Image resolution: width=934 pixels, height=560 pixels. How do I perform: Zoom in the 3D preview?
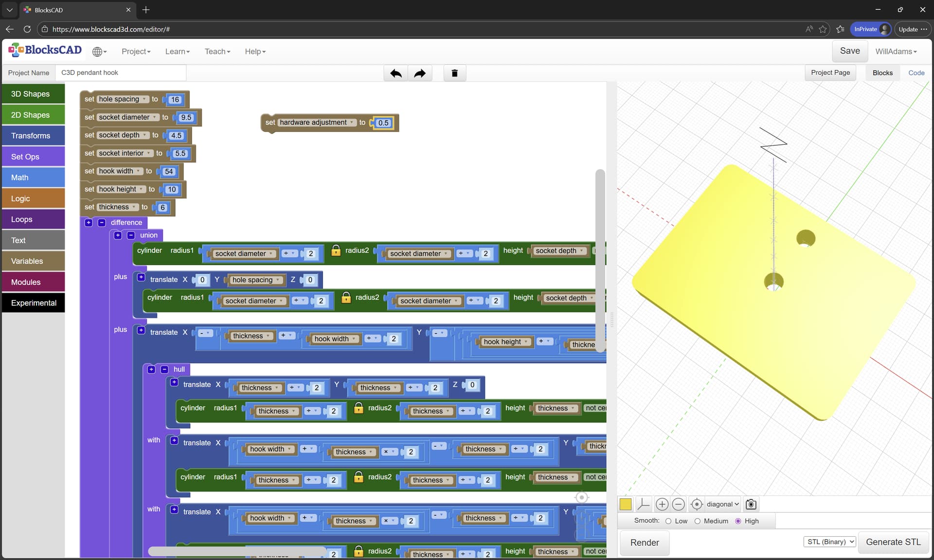(662, 504)
